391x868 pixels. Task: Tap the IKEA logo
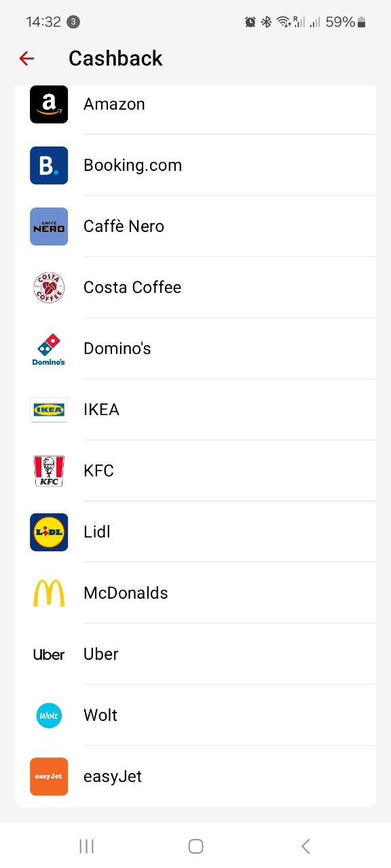tap(49, 410)
